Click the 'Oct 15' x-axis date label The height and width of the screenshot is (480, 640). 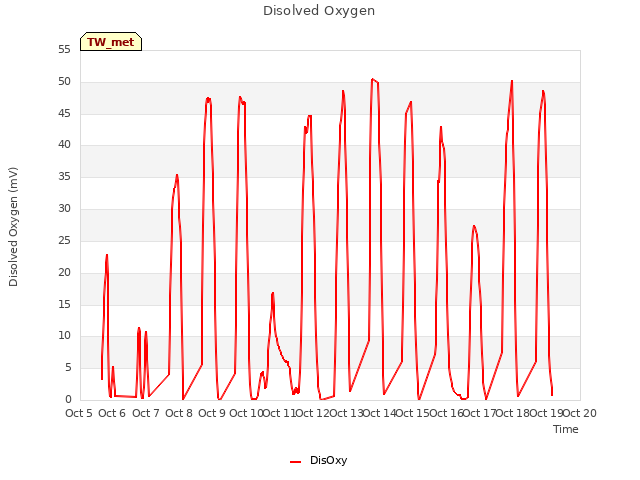pos(413,413)
